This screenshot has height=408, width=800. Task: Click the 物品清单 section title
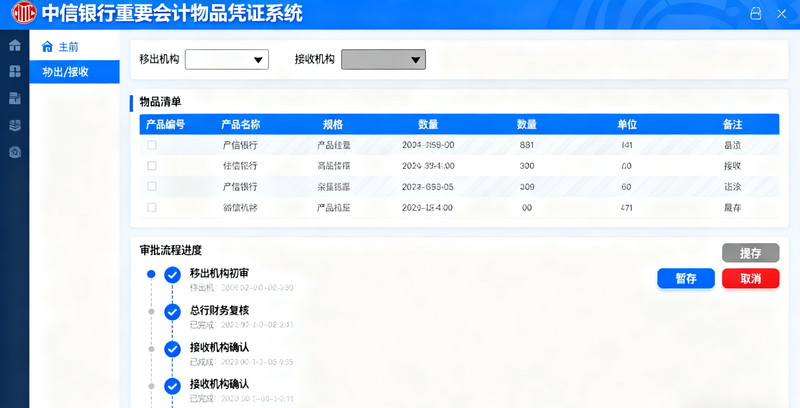click(160, 102)
